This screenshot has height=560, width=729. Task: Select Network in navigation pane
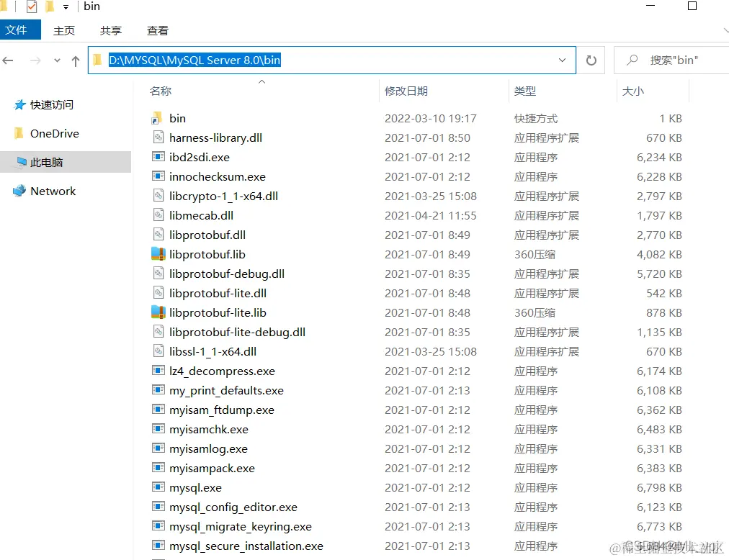[x=53, y=191]
